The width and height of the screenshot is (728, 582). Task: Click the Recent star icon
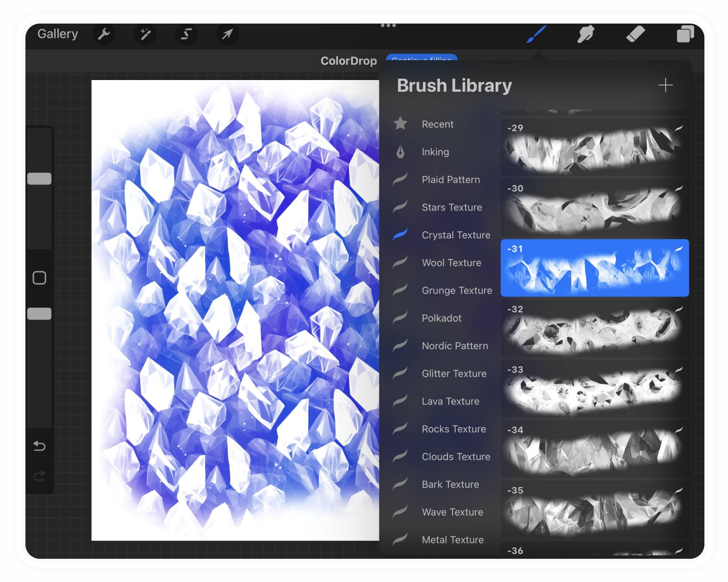coord(400,124)
